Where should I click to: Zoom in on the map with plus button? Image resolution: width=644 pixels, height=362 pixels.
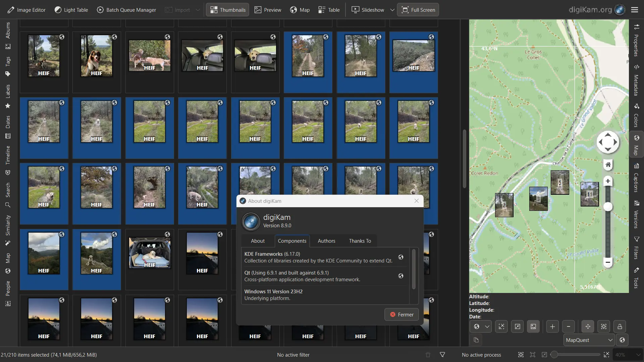coord(552,326)
